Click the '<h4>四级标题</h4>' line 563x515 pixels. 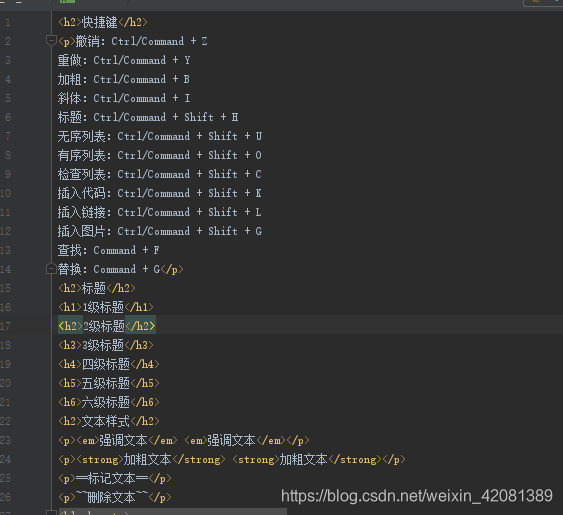[109, 364]
